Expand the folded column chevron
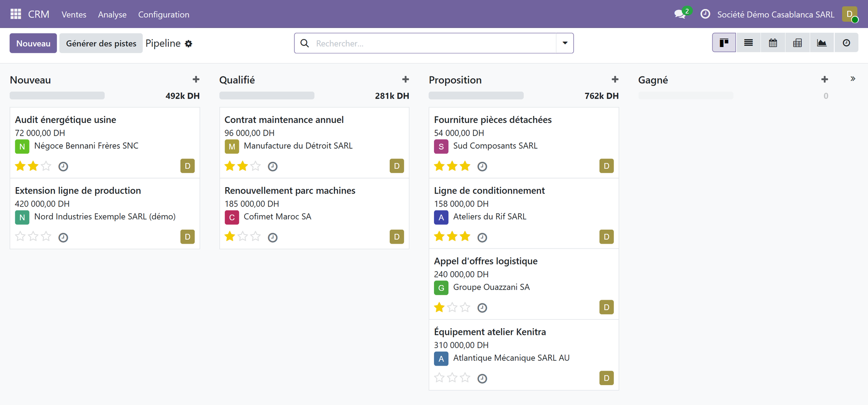Viewport: 868px width, 405px height. tap(853, 79)
